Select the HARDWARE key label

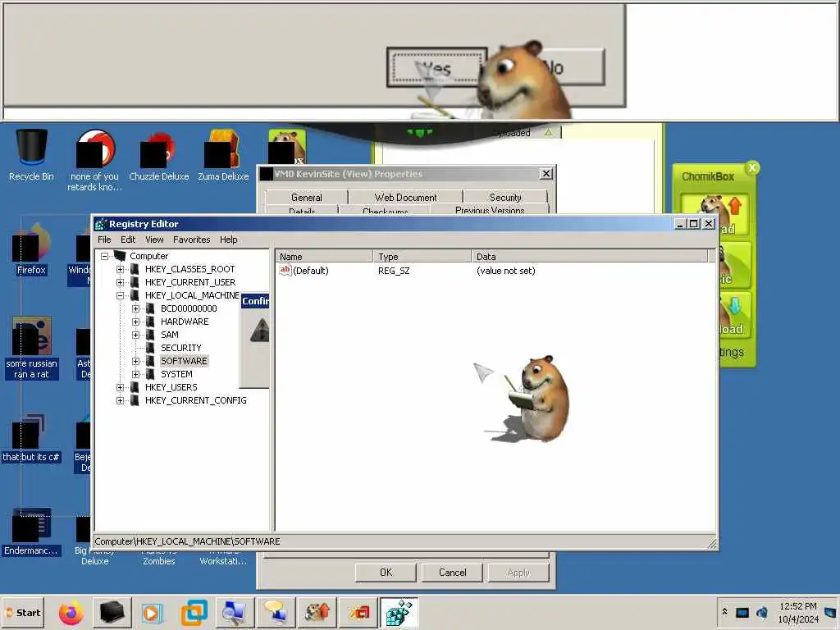coord(185,322)
